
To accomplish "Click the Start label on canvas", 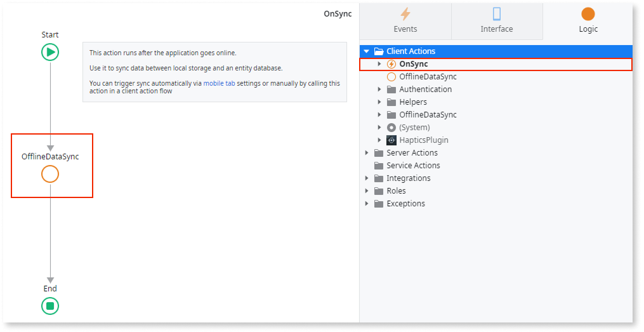I will point(50,35).
